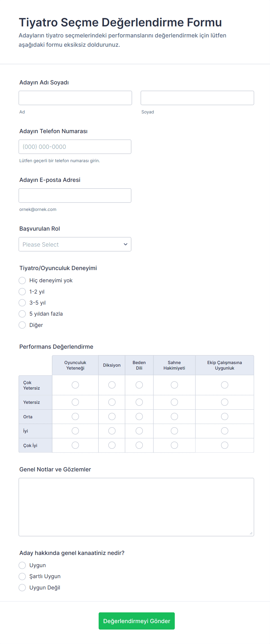Viewport: 270px width, 644px height.
Task: Click the Soyad last name field
Action: tap(197, 98)
